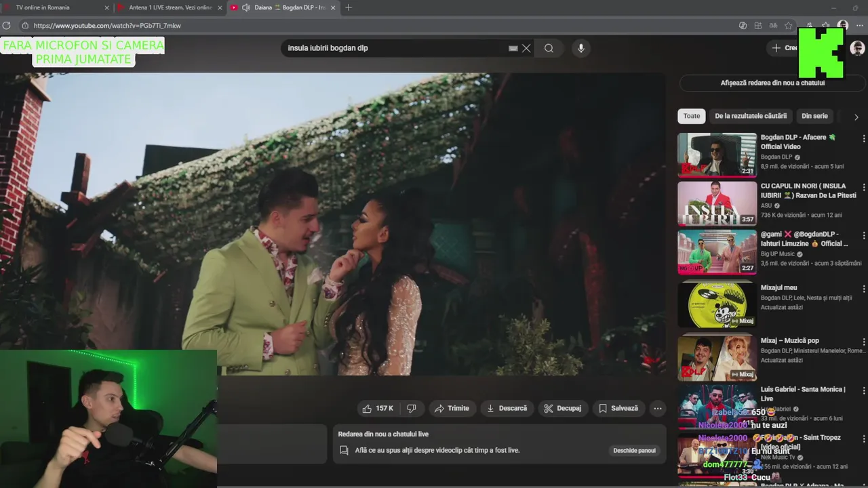
Task: Open the on-screen keyboard icon in search box
Action: pyautogui.click(x=513, y=48)
